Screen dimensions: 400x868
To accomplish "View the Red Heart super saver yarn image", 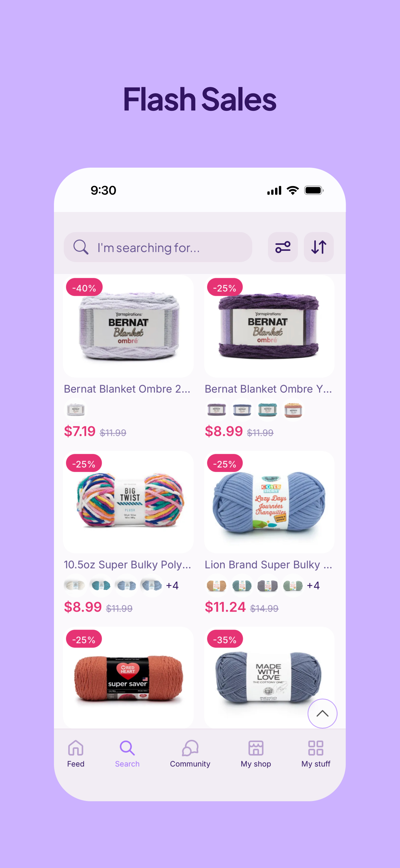I will click(128, 678).
